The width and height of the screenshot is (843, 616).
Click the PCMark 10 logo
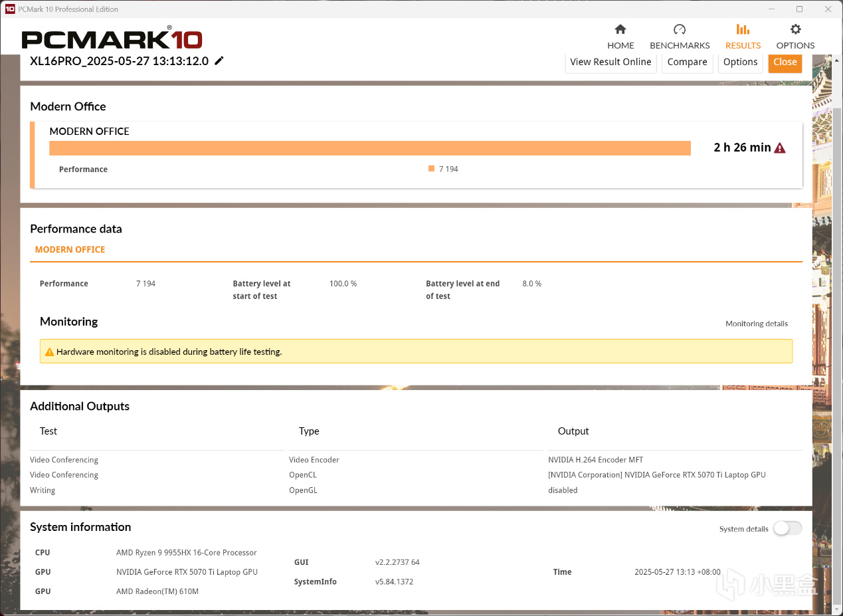[x=112, y=39]
